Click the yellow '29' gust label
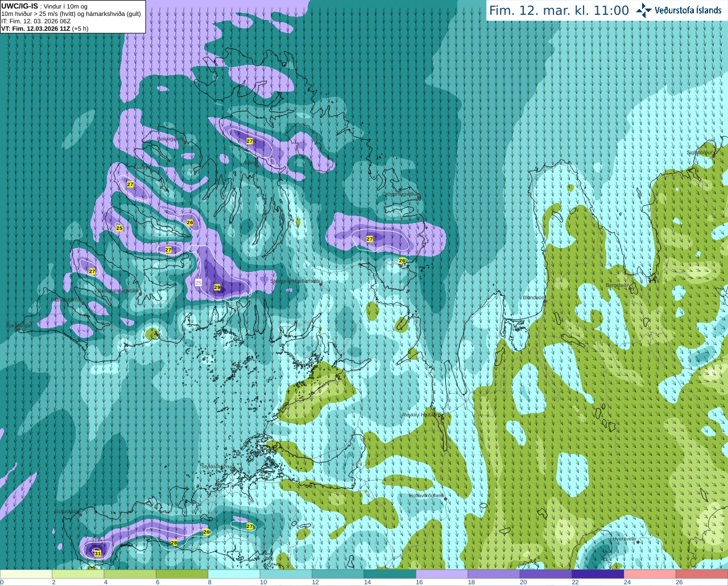728x586 pixels. point(217,287)
